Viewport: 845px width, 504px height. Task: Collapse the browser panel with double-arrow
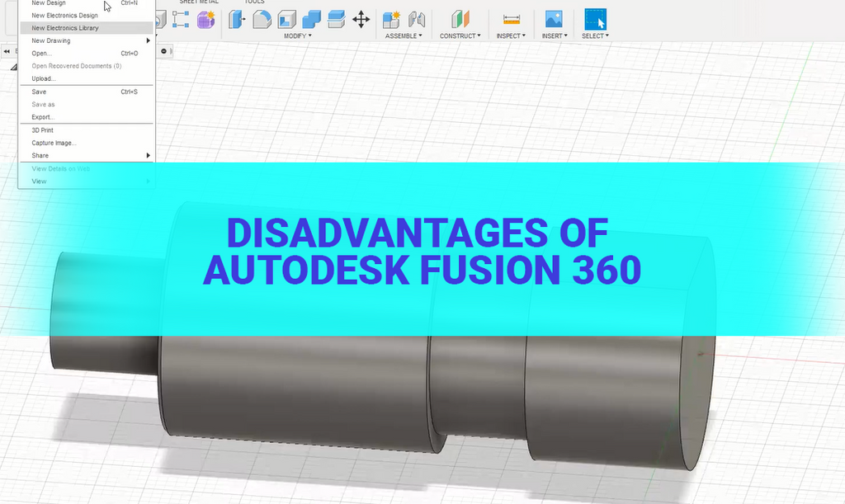[7, 52]
